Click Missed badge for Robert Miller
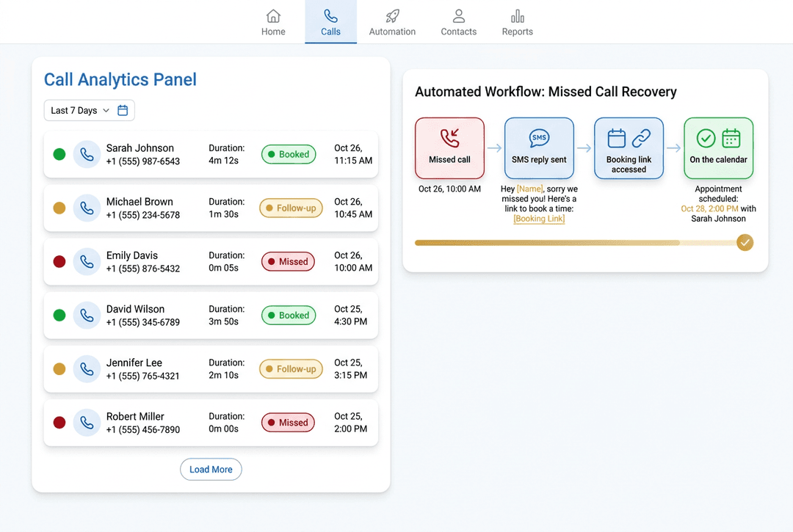This screenshot has height=532, width=793. point(289,423)
